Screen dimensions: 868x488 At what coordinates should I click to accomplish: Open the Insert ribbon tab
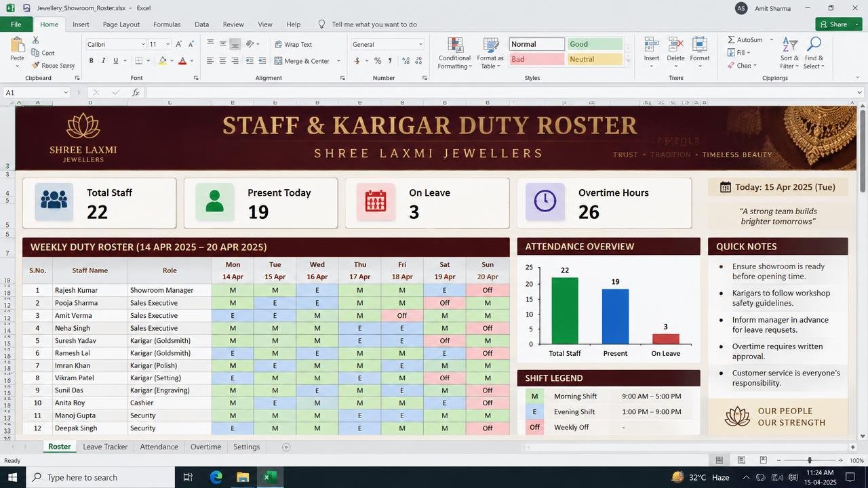click(x=81, y=24)
